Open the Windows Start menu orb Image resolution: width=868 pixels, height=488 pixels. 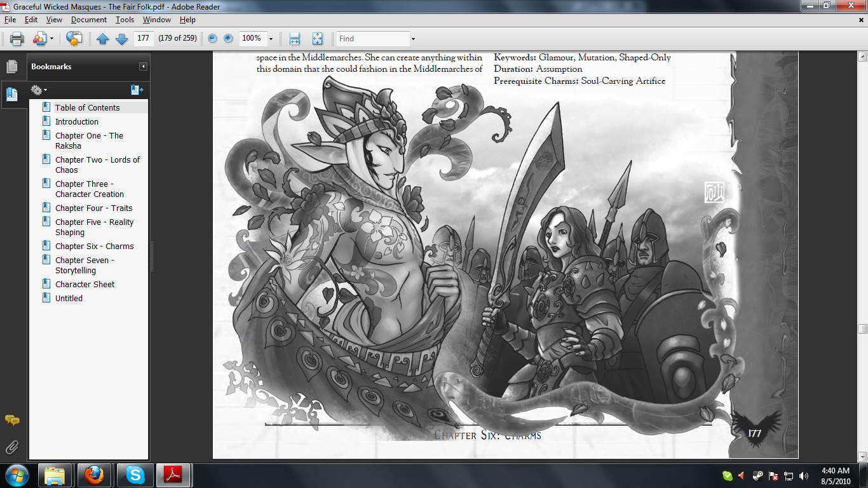(x=17, y=475)
